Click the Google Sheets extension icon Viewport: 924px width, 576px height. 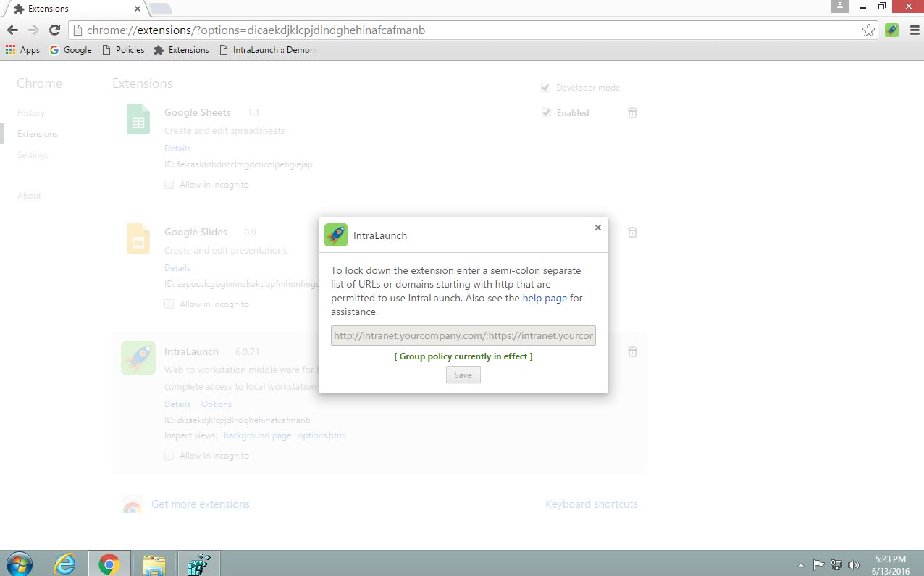point(138,119)
